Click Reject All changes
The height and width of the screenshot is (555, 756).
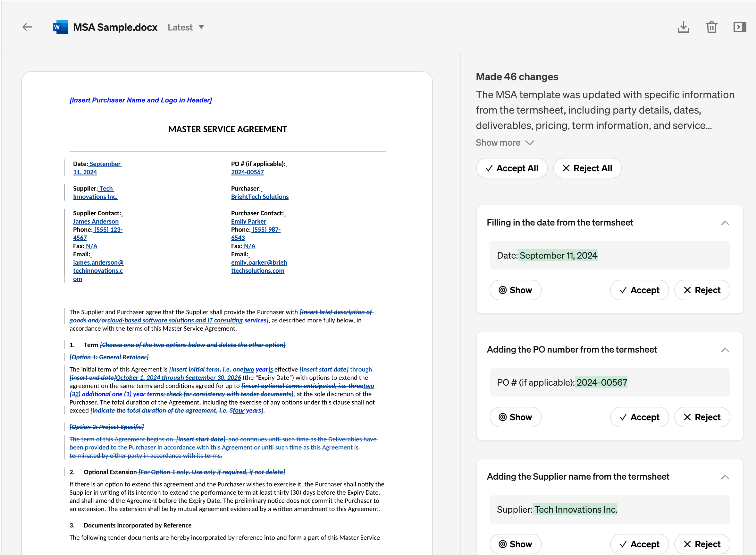pyautogui.click(x=587, y=168)
